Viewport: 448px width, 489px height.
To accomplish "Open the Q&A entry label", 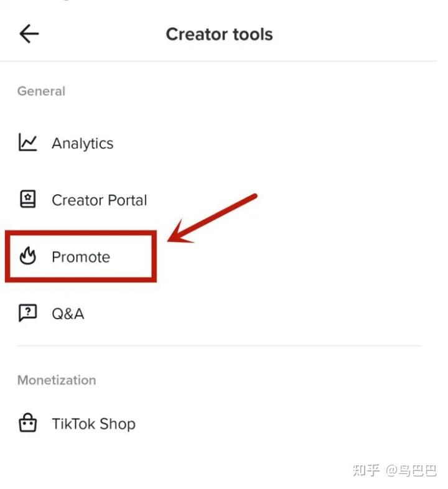I will (68, 314).
